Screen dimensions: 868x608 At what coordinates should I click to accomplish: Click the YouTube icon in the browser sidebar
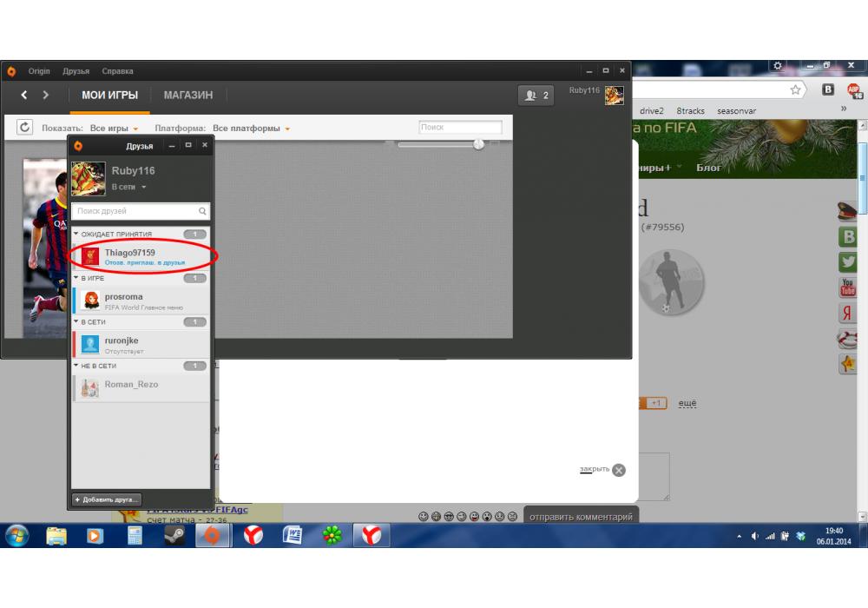click(x=847, y=287)
